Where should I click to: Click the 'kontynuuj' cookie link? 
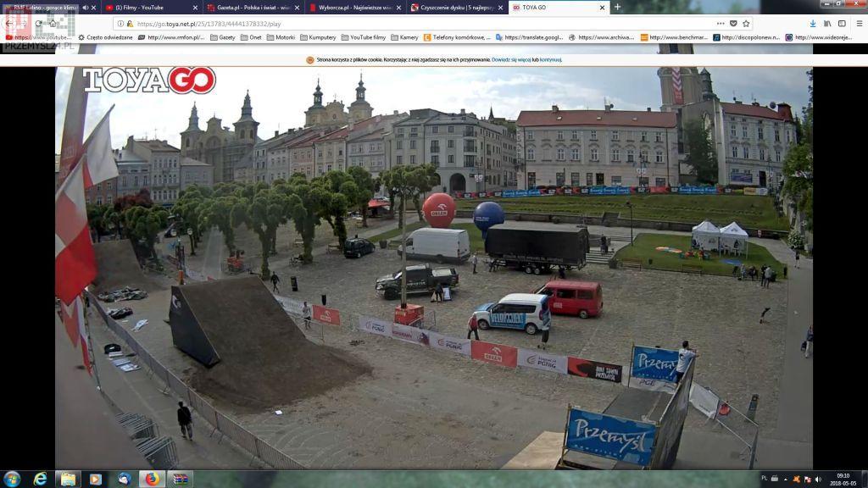(x=550, y=60)
